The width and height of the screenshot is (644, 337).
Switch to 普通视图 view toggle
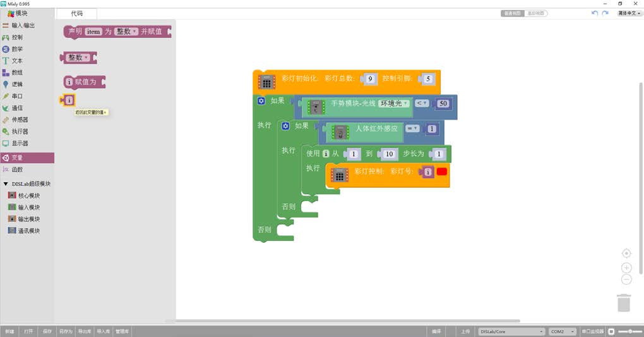coord(512,13)
